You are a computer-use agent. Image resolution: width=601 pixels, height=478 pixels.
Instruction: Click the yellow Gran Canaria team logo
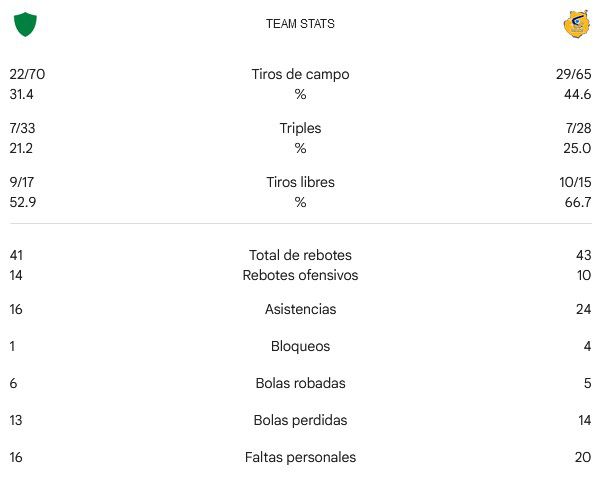pyautogui.click(x=577, y=24)
